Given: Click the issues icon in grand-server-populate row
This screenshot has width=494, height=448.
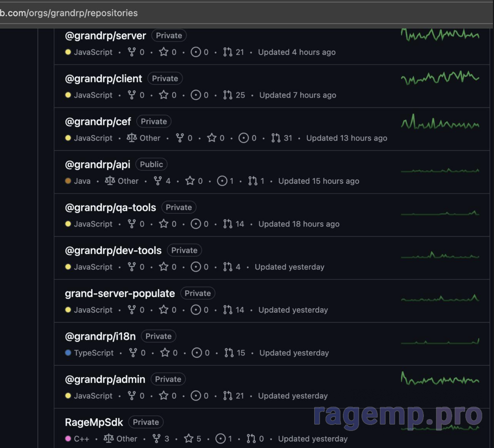Looking at the screenshot, I should click(x=196, y=310).
